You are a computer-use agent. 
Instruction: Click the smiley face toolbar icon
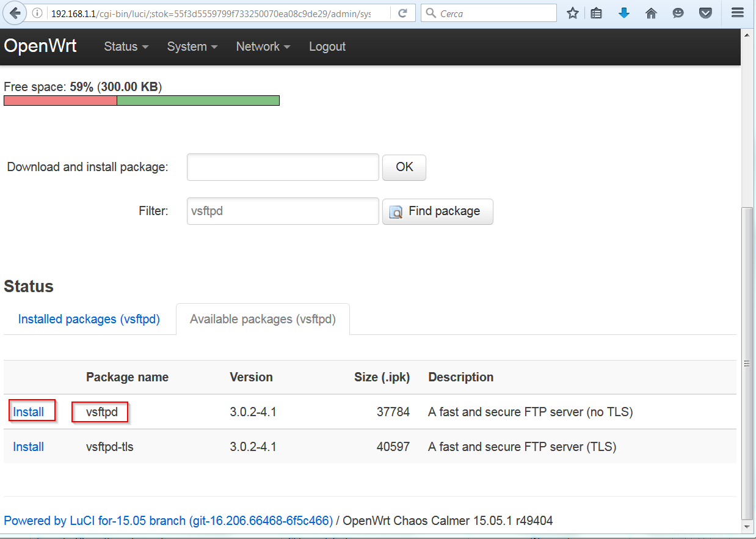coord(678,13)
